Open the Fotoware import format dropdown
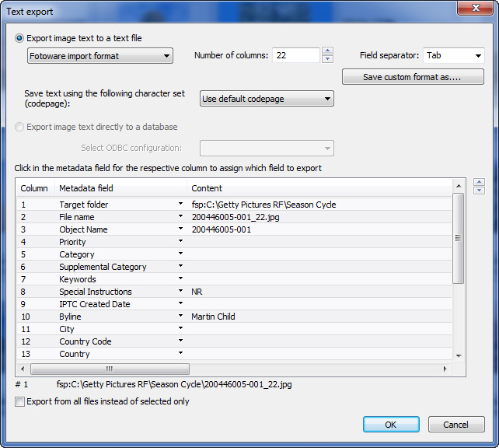This screenshot has height=448, width=499. click(99, 56)
